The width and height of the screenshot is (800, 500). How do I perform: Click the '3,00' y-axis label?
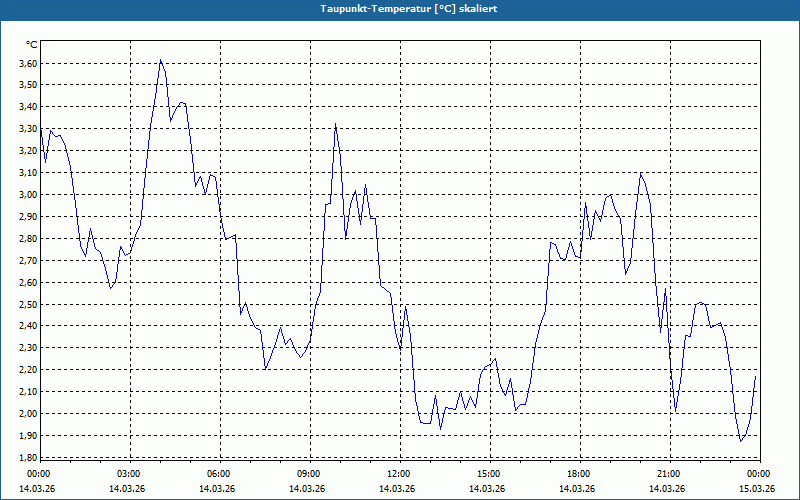pyautogui.click(x=28, y=194)
